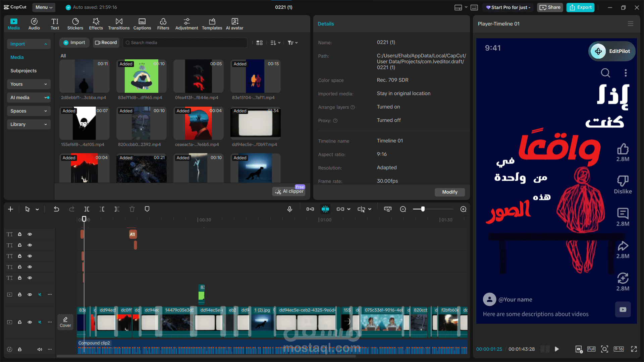Adjust the timeline zoom slider handle
This screenshot has height=362, width=644.
423,209
